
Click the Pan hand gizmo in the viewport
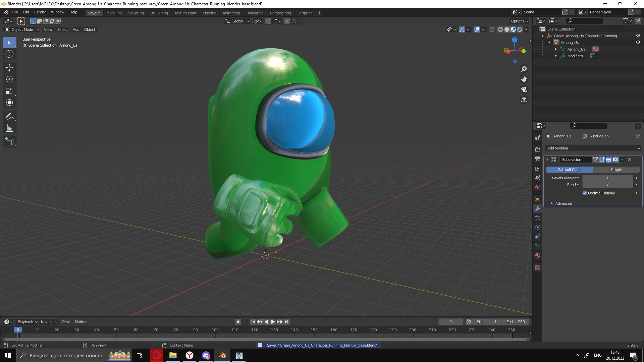click(x=524, y=79)
